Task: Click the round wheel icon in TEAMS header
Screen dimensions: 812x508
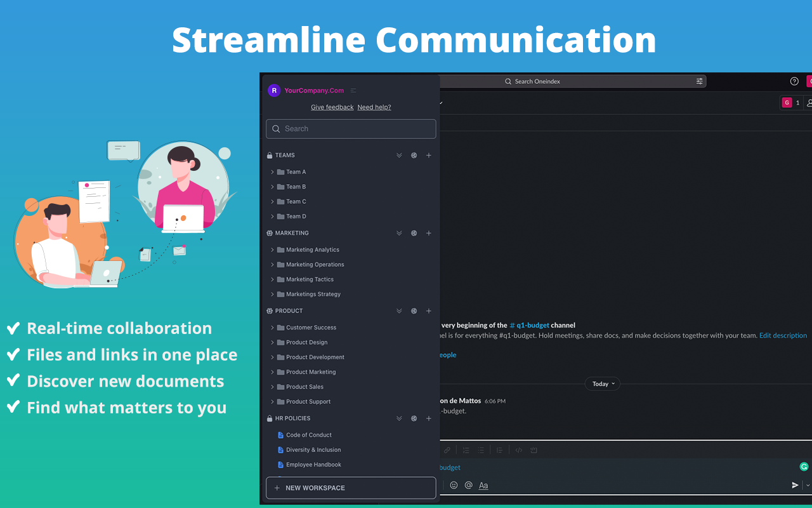Action: (x=414, y=156)
